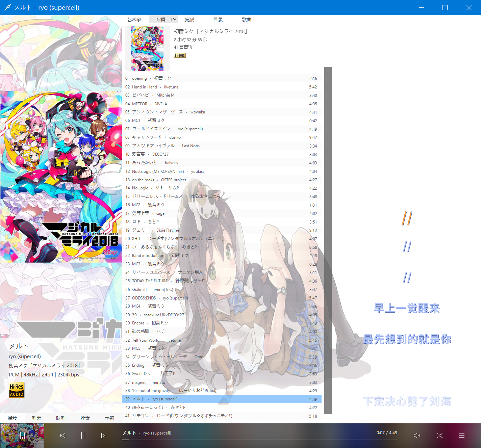Click the album title in the album header
Screen dimensions: 481x448
(211, 31)
